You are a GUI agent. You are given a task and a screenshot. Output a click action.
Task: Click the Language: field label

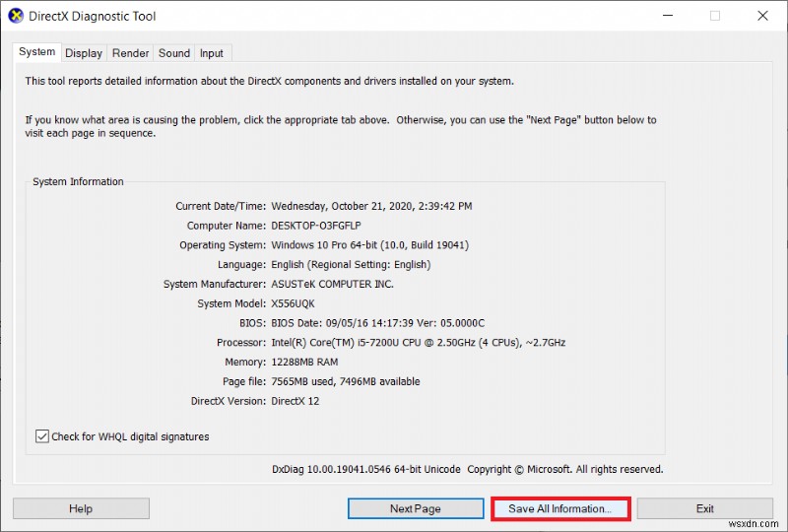click(x=241, y=264)
